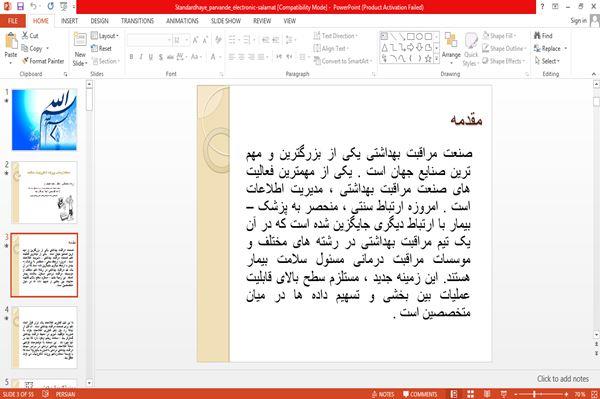Click the zoom slider handle
600x399 pixels.
click(x=534, y=394)
